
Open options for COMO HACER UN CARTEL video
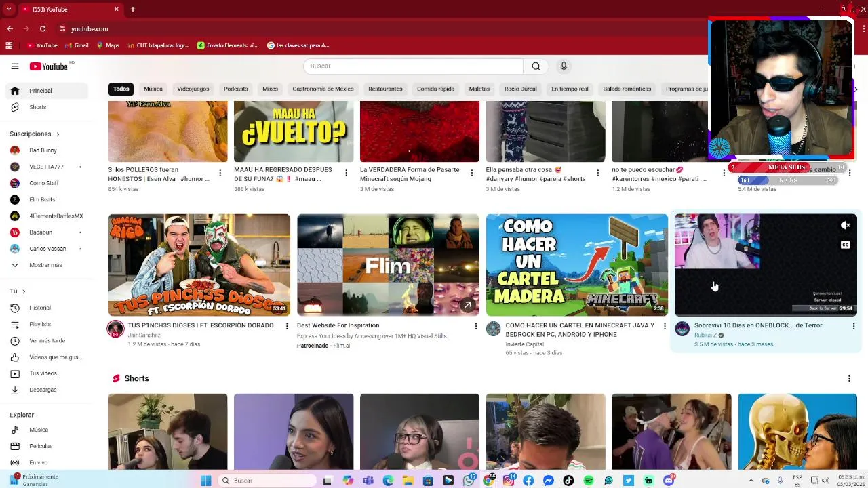[665, 326]
